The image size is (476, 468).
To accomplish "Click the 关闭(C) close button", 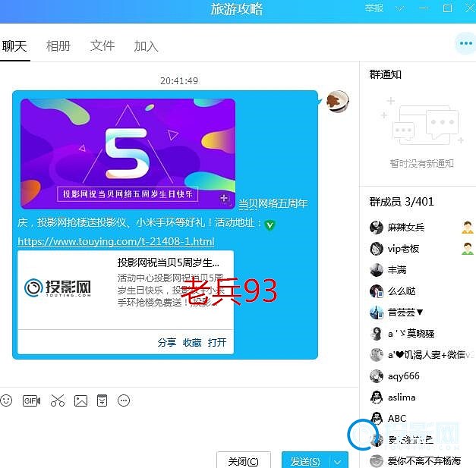I will [x=242, y=460].
